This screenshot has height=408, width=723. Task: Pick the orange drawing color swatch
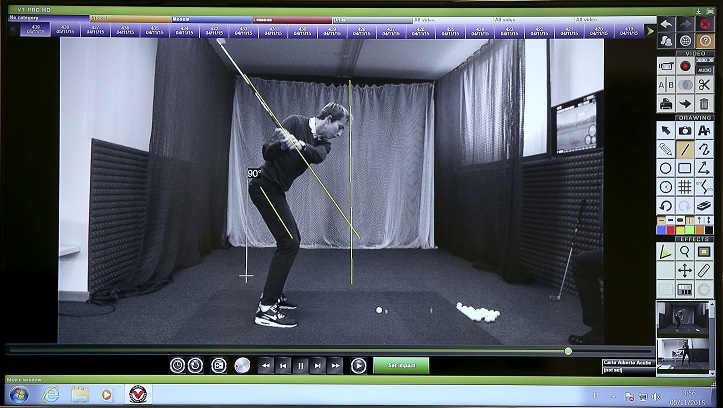pyautogui.click(x=699, y=230)
